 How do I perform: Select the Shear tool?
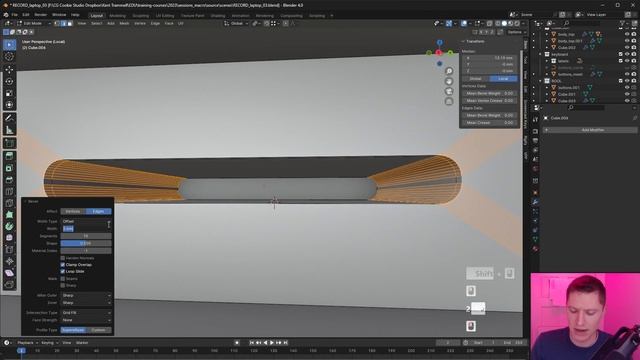(x=9, y=273)
